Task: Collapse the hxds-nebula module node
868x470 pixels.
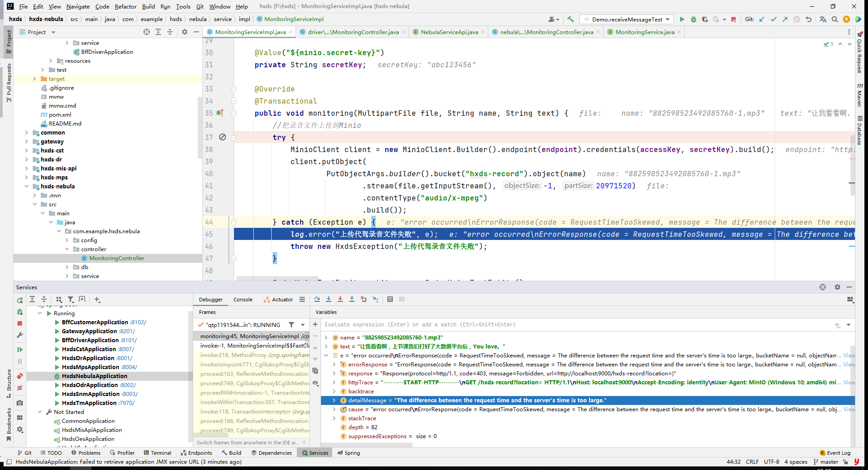Action: 26,186
